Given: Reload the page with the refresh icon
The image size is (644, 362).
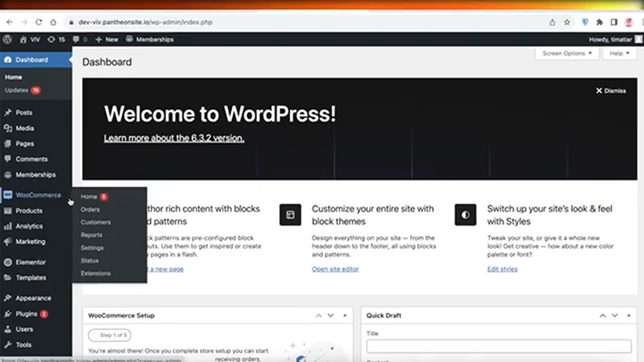Looking at the screenshot, I should pos(39,22).
